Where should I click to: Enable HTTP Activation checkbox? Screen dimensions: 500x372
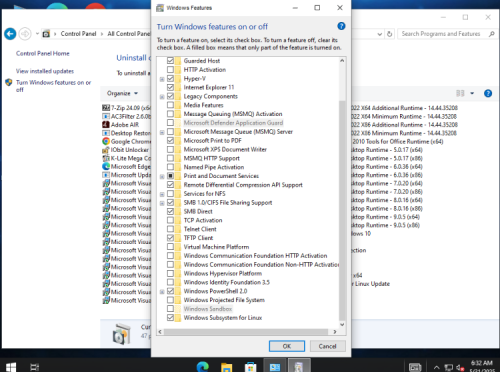click(x=170, y=69)
